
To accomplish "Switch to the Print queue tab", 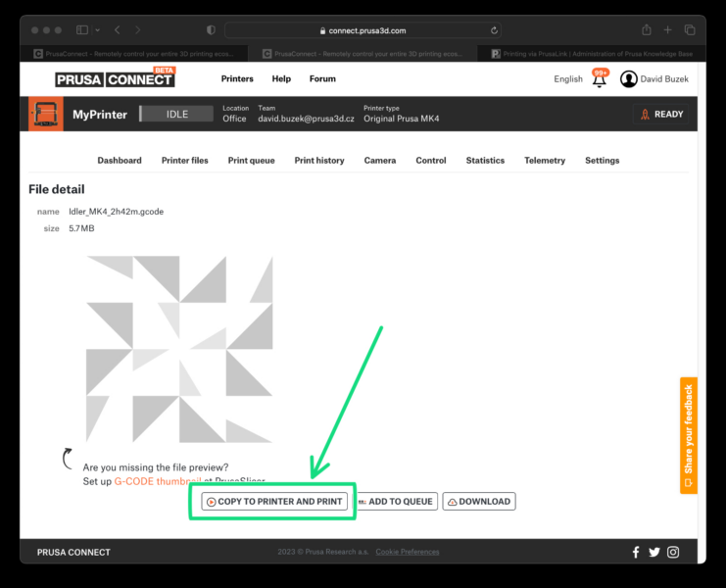I will 251,161.
